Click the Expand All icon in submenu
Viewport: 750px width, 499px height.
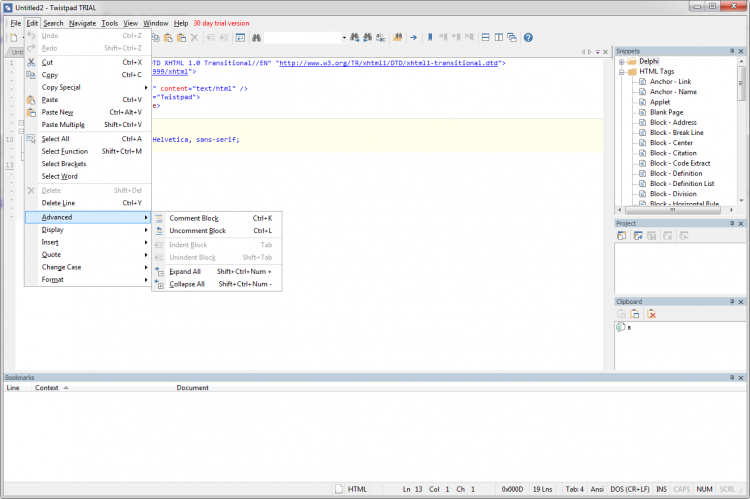pyautogui.click(x=159, y=271)
